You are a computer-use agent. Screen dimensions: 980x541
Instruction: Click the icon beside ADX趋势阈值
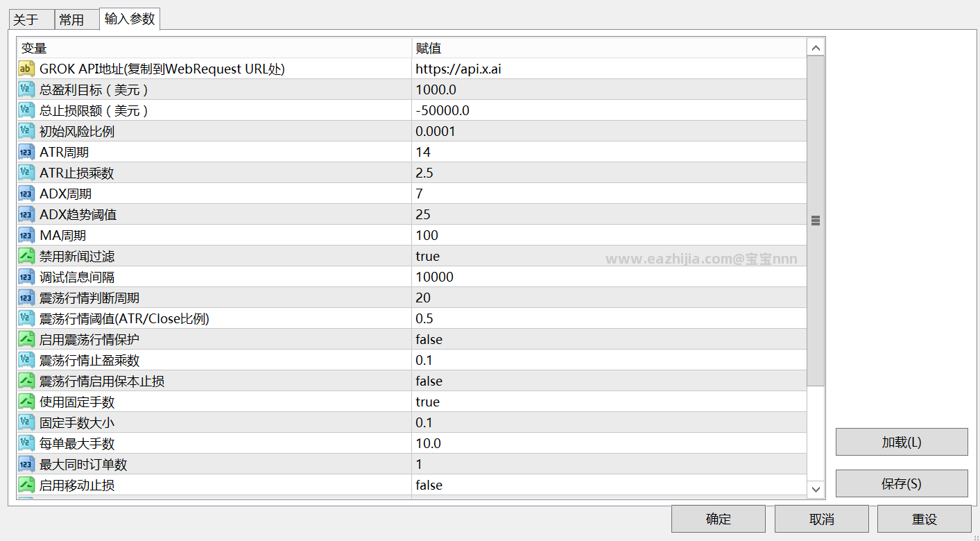point(26,214)
